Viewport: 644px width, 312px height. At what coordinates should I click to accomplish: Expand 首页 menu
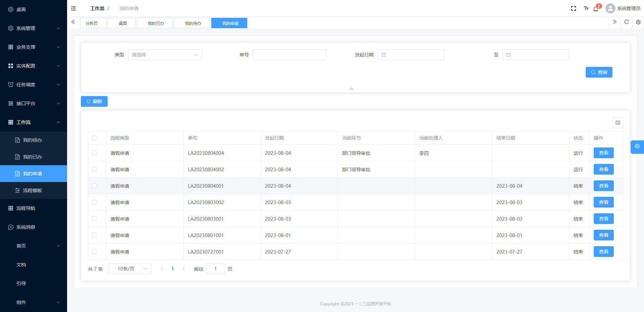[34, 246]
